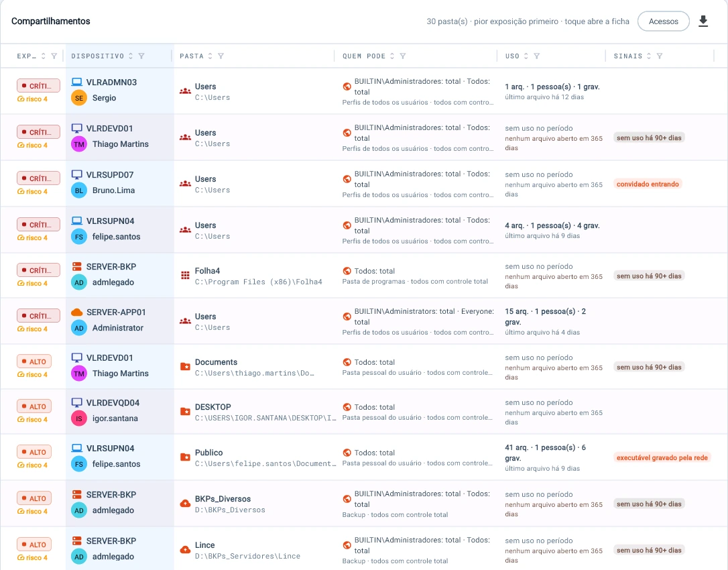Click the 'convidado entrando' signal tag
This screenshot has width=728, height=570.
(648, 184)
